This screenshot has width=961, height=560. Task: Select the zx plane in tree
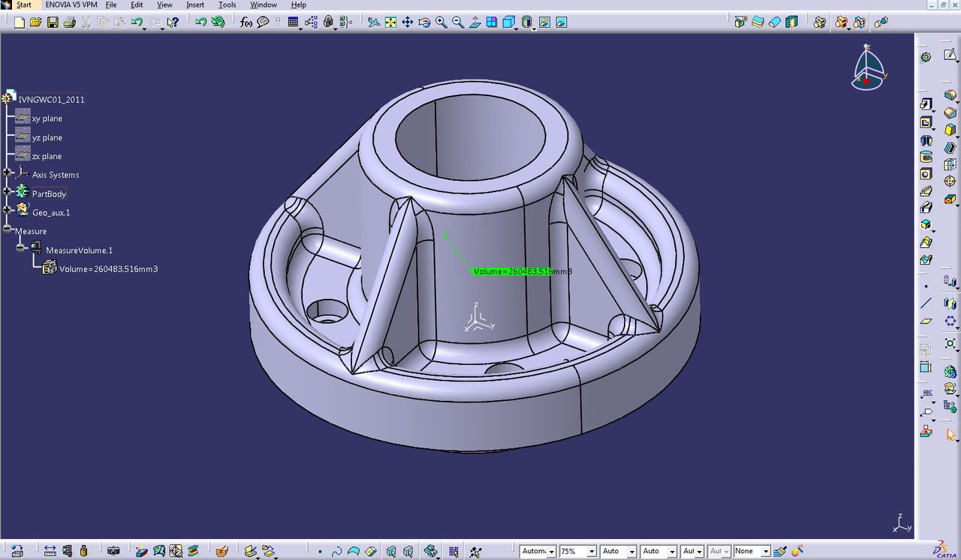[x=47, y=156]
